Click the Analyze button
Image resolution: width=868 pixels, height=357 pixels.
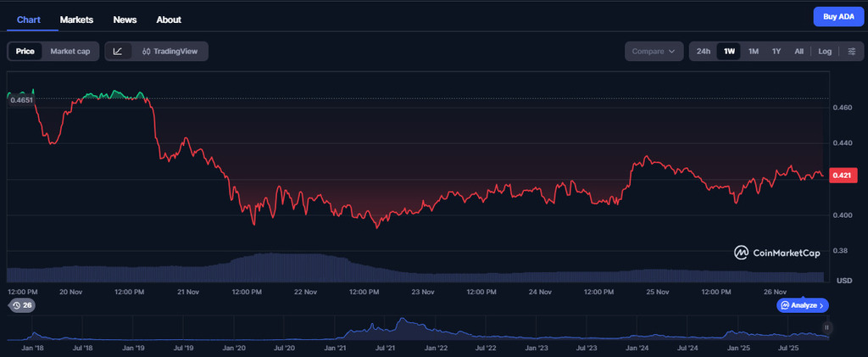click(x=802, y=305)
